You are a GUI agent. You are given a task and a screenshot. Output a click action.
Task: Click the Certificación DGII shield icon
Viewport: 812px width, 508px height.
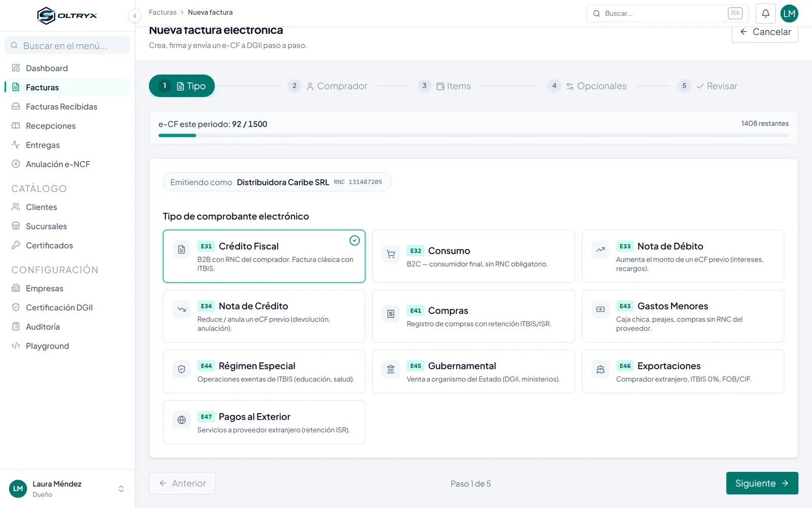(x=16, y=307)
